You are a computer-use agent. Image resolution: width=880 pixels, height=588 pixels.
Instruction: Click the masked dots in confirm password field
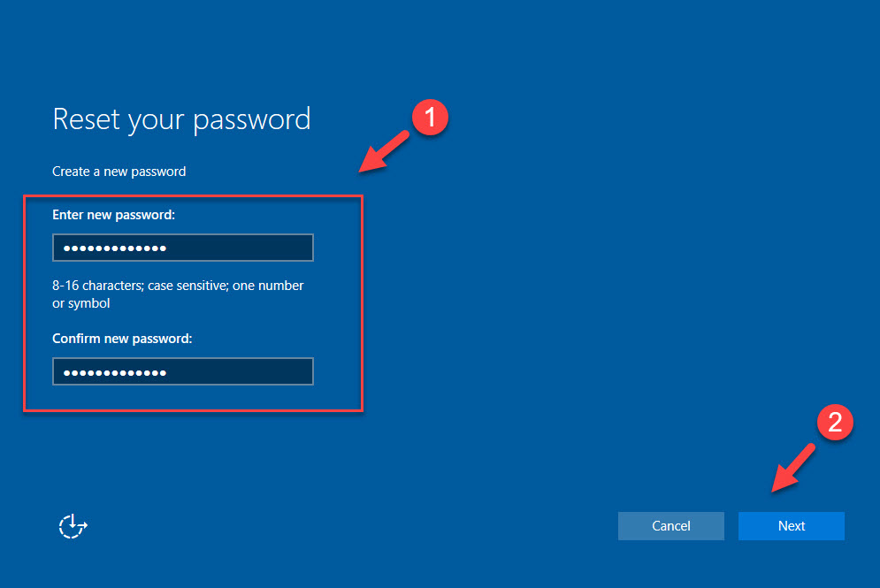click(114, 372)
